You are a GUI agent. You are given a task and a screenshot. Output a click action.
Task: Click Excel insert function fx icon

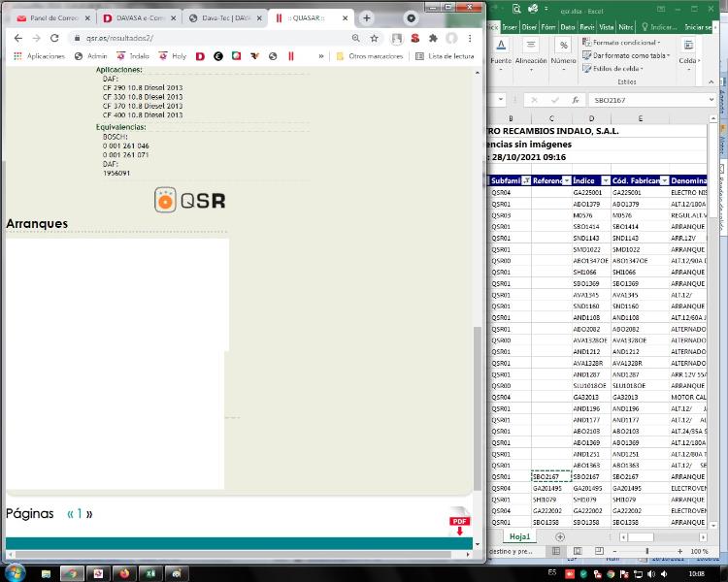pos(576,100)
